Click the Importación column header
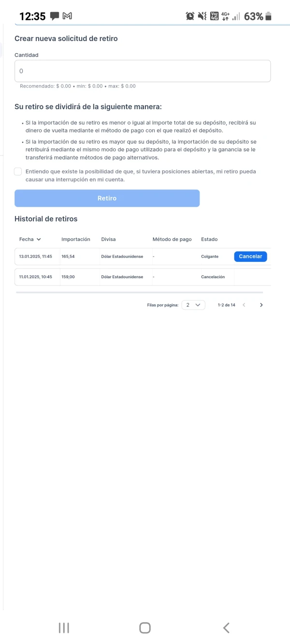 point(76,239)
